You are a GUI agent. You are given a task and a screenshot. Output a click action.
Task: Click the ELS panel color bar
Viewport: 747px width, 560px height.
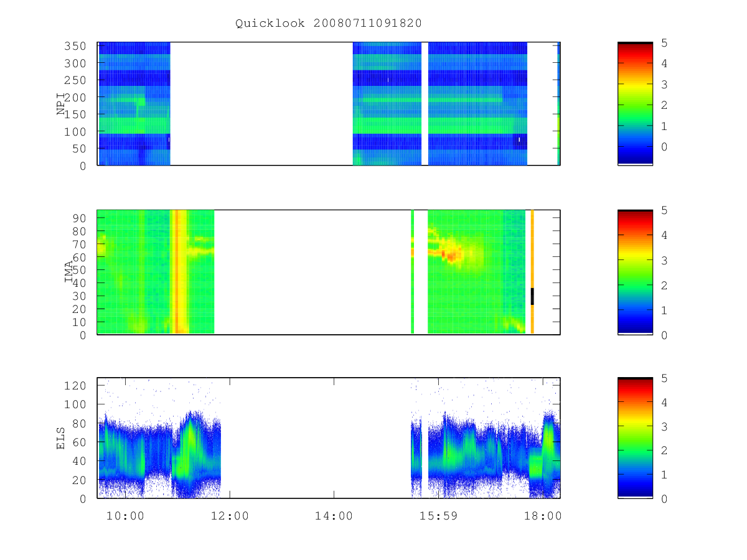coord(635,437)
